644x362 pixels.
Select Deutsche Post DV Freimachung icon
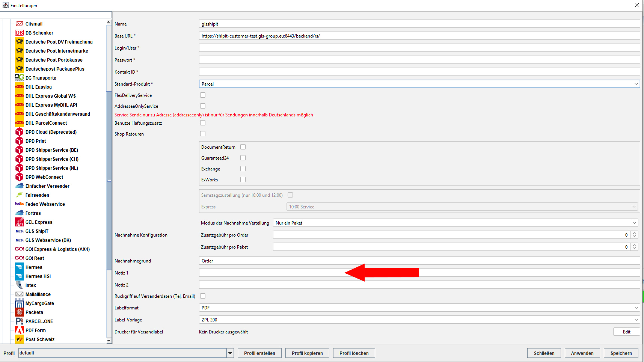coord(20,42)
